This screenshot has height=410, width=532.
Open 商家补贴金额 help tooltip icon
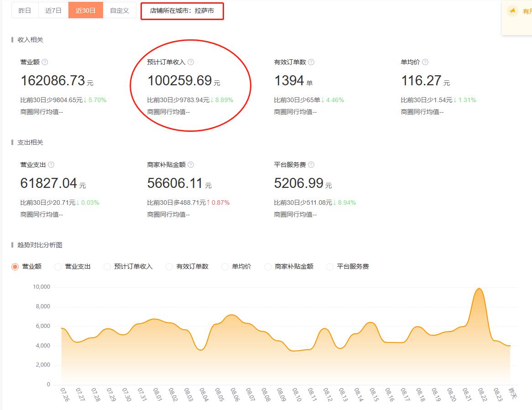tap(191, 165)
